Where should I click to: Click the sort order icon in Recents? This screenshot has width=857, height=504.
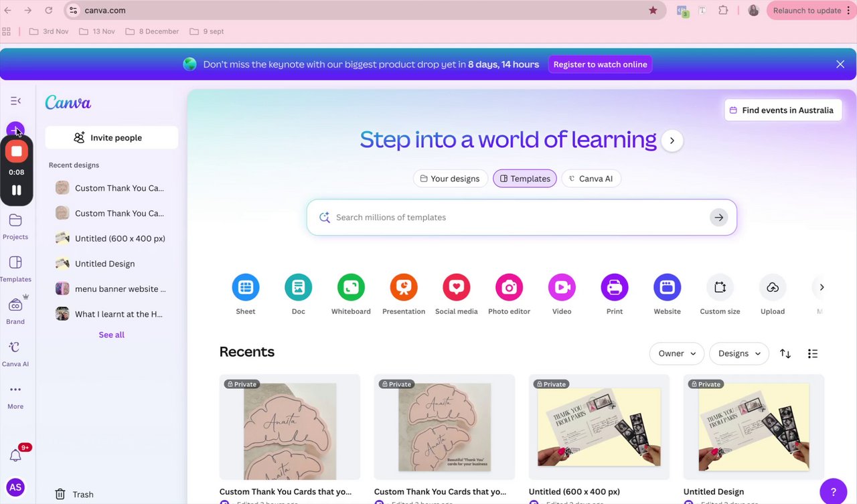point(785,353)
